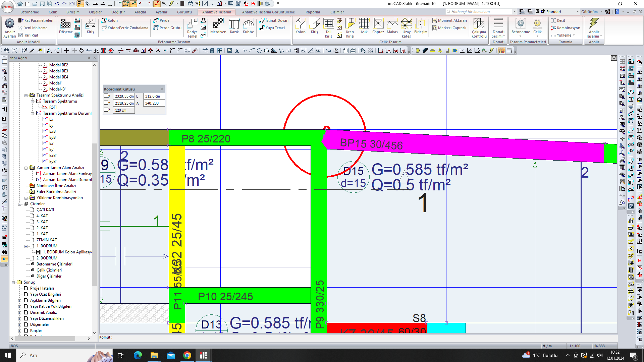
Task: Collapse the Çizimler tree node
Action: pos(20,204)
